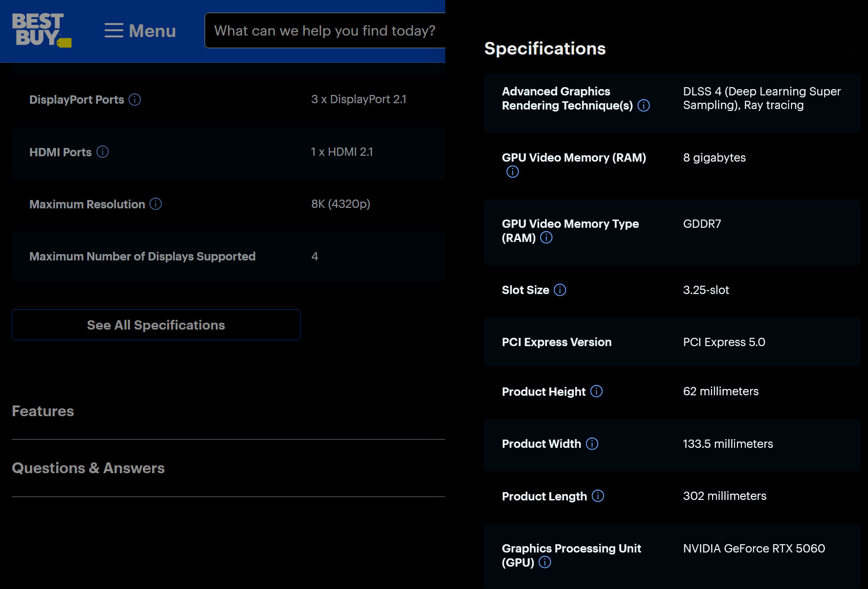The width and height of the screenshot is (868, 589).
Task: Click the 'Specifications' panel heading
Action: pyautogui.click(x=545, y=49)
